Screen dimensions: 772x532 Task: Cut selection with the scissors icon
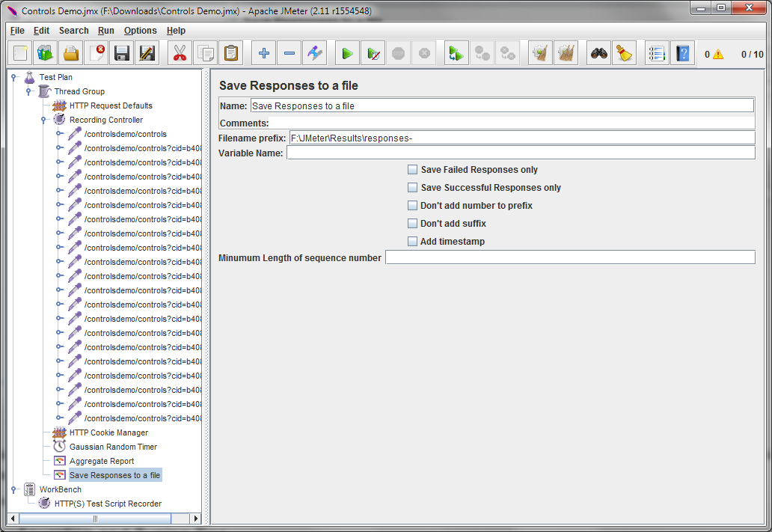[180, 53]
